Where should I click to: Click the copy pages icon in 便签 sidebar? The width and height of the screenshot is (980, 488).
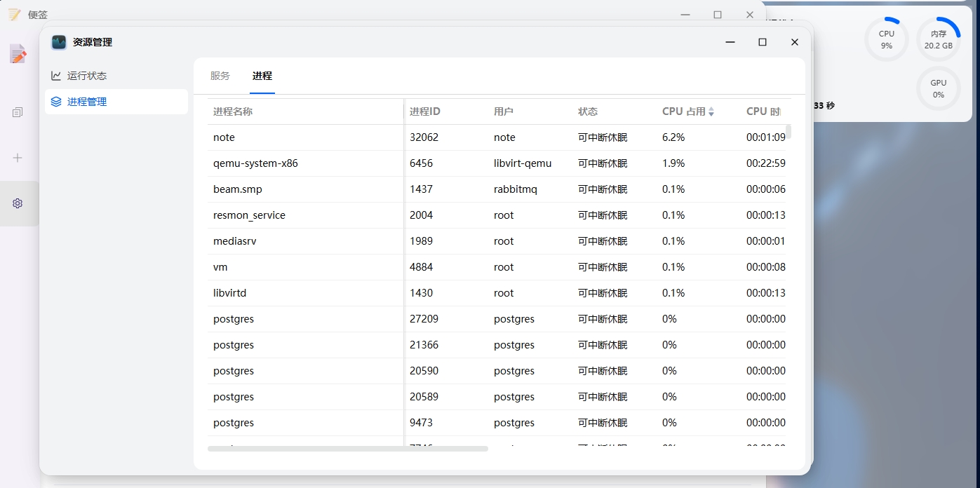(18, 112)
